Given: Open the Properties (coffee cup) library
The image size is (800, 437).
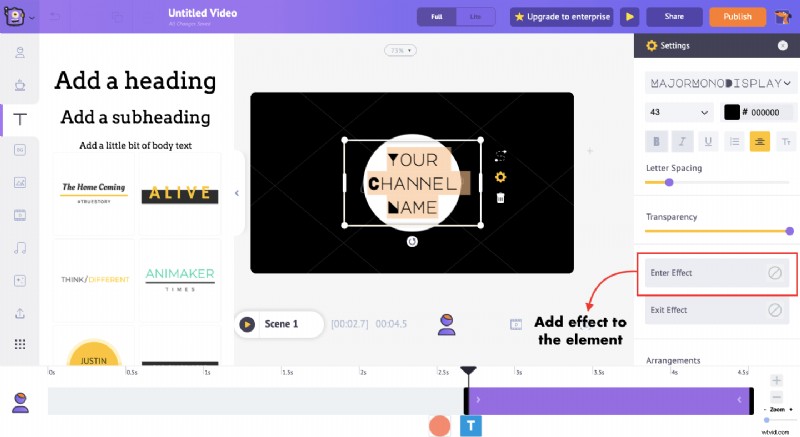Looking at the screenshot, I should (x=20, y=85).
